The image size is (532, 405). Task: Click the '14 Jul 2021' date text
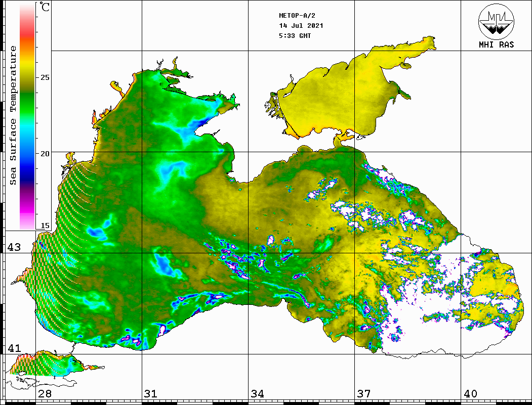click(x=301, y=26)
